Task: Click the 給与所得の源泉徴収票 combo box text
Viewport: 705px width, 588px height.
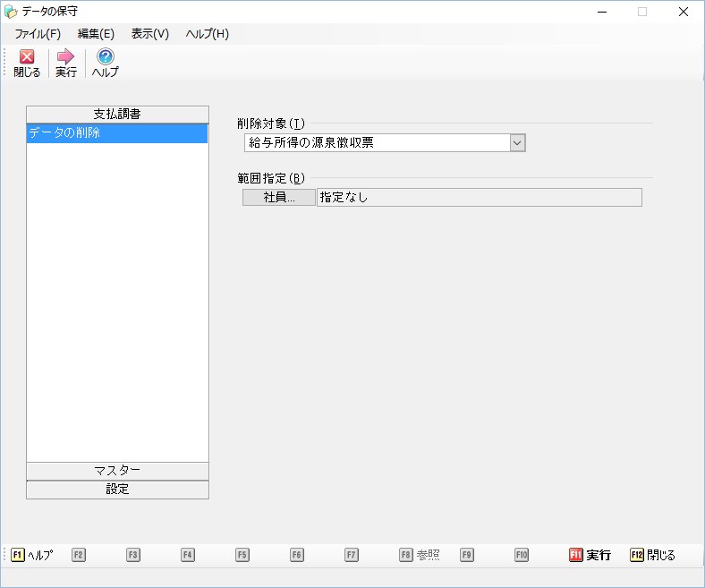Action: coord(376,142)
